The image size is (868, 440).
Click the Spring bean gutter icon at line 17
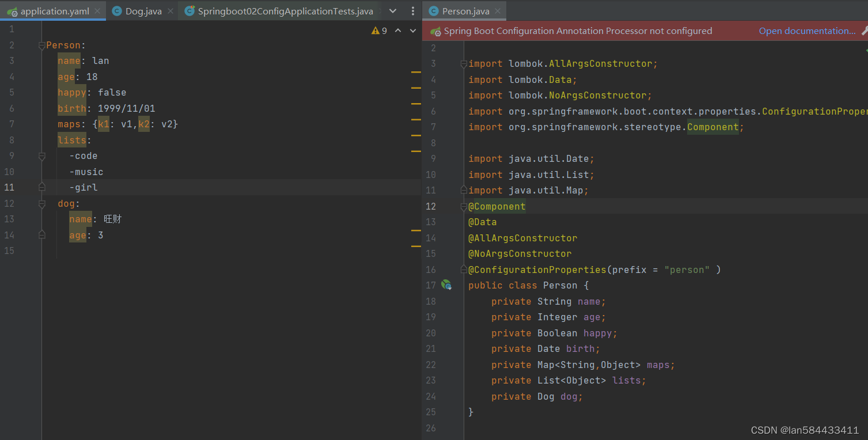(x=446, y=285)
